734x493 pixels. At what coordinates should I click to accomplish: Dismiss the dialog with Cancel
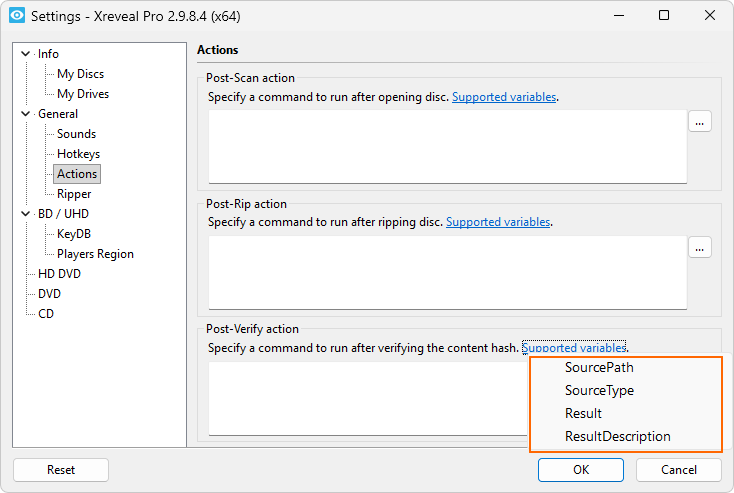(x=678, y=470)
